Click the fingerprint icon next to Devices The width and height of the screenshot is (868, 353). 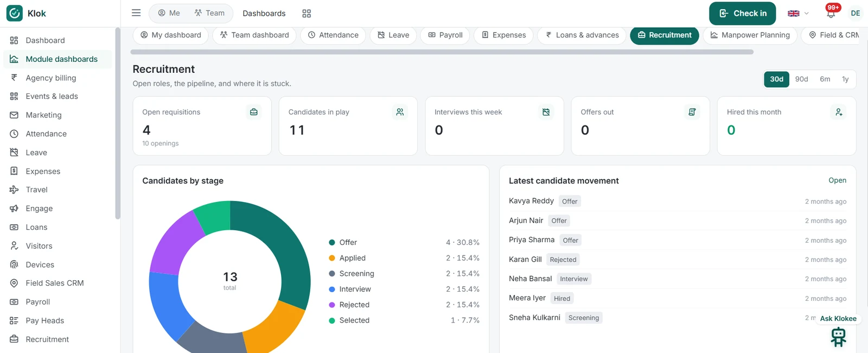click(x=14, y=264)
